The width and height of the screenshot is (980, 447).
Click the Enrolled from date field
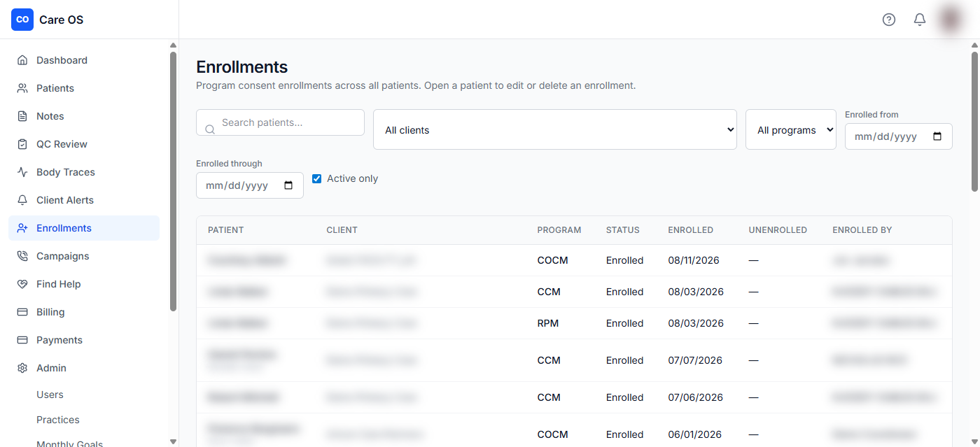tap(899, 136)
